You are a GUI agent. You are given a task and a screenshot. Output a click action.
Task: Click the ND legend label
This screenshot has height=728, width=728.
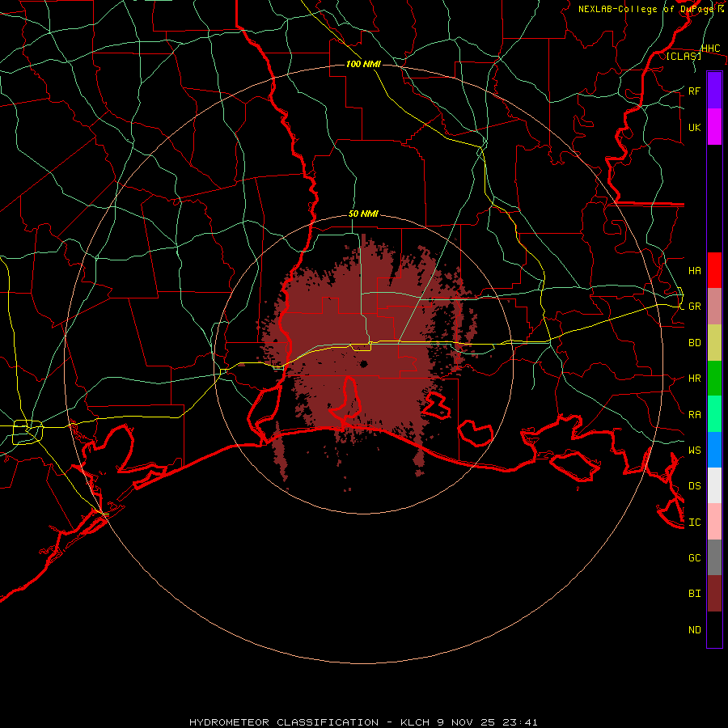pos(694,630)
